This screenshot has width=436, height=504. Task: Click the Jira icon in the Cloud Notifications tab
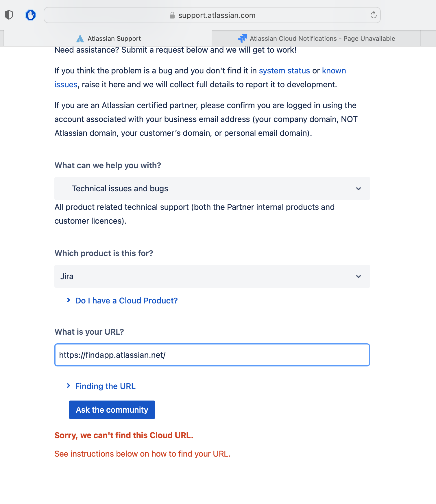[242, 38]
